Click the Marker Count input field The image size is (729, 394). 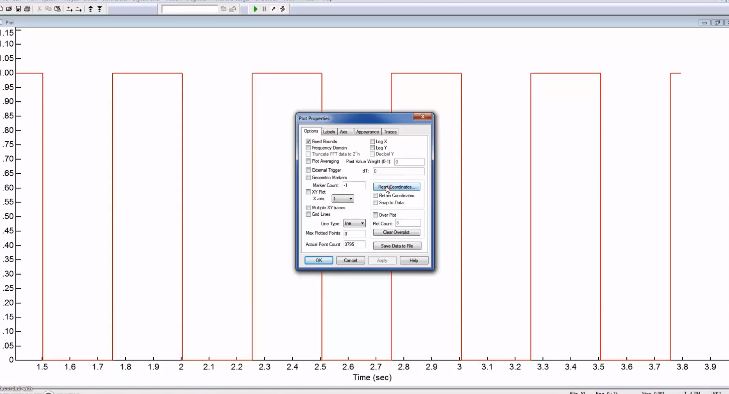(x=354, y=185)
